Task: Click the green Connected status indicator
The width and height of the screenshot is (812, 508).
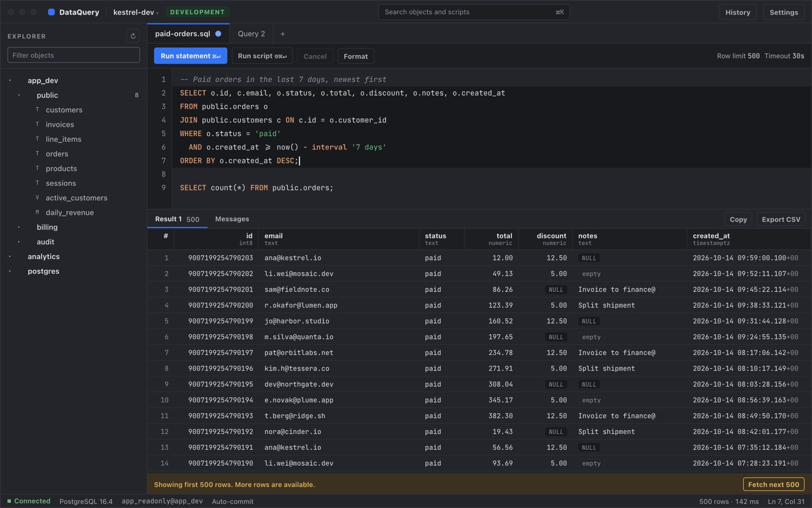Action: [x=29, y=501]
